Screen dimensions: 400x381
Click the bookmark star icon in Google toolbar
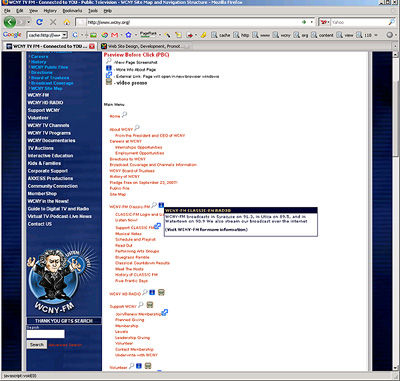(128, 35)
